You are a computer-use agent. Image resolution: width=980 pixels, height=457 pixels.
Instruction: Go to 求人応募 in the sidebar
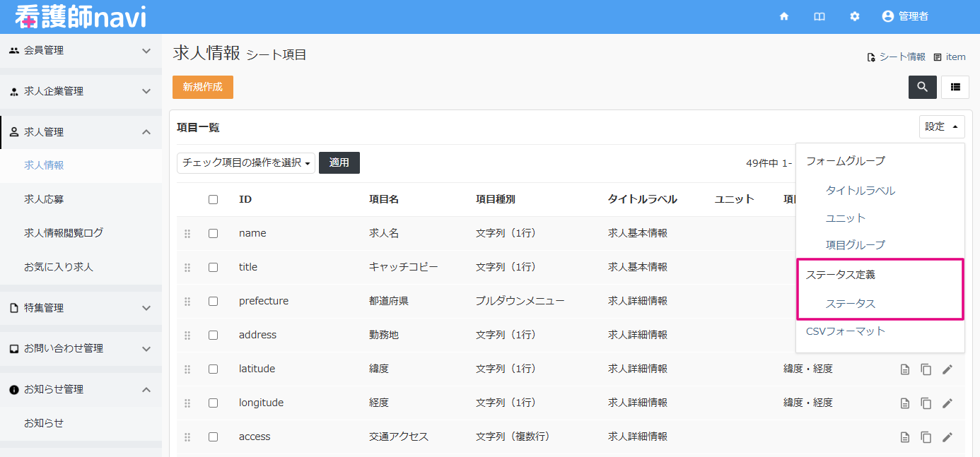[x=44, y=199]
